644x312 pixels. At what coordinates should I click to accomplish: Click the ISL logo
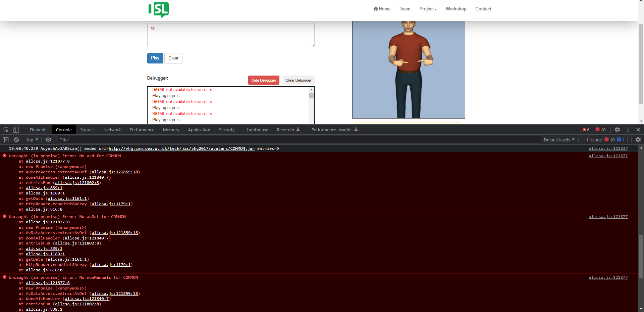158,10
